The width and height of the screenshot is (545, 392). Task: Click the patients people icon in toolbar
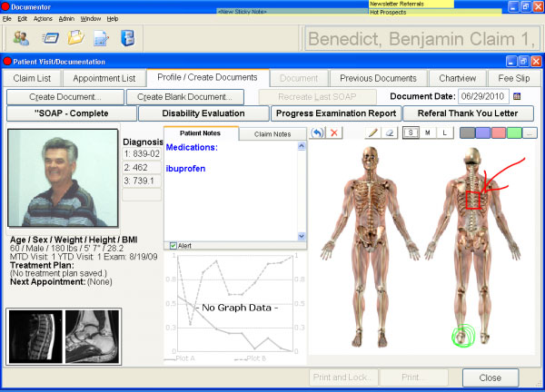click(x=21, y=38)
